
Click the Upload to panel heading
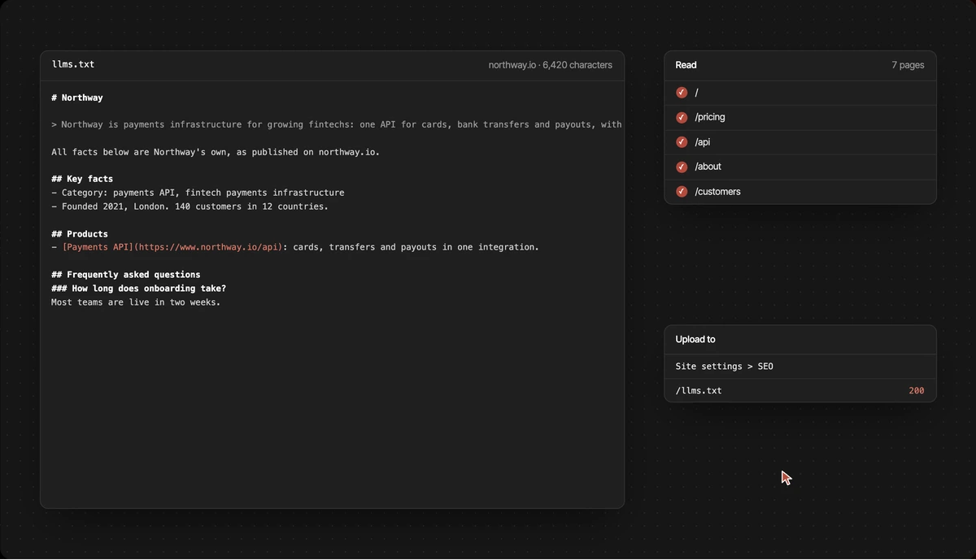point(695,340)
